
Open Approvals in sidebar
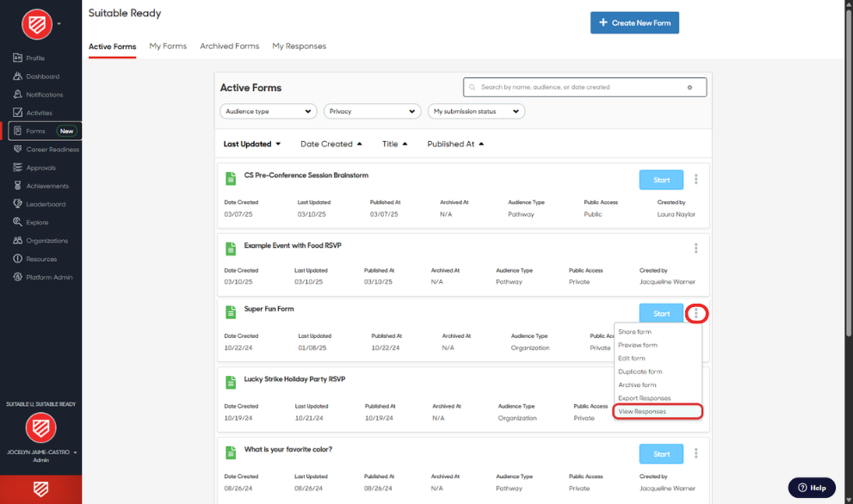coord(34,168)
